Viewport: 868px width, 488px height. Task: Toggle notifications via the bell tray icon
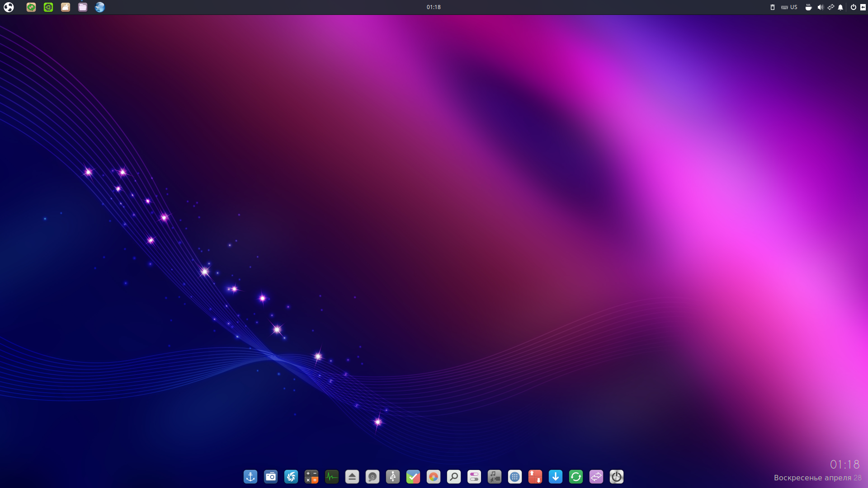click(x=840, y=7)
